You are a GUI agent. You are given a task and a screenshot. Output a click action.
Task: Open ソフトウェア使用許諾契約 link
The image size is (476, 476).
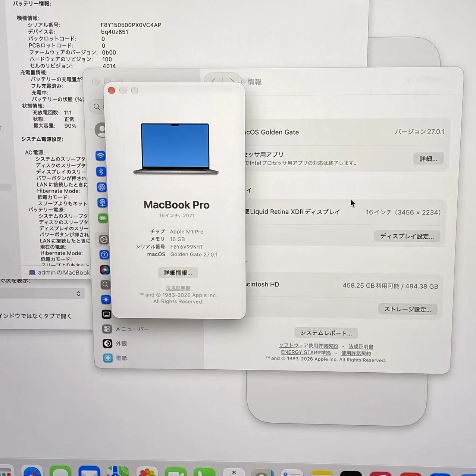[x=309, y=346]
